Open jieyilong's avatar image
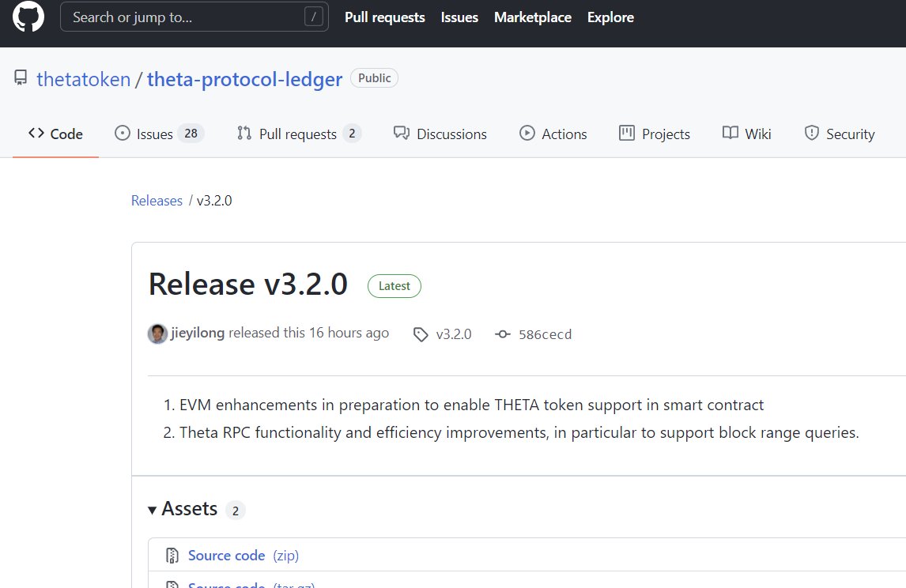906x588 pixels. pos(157,334)
